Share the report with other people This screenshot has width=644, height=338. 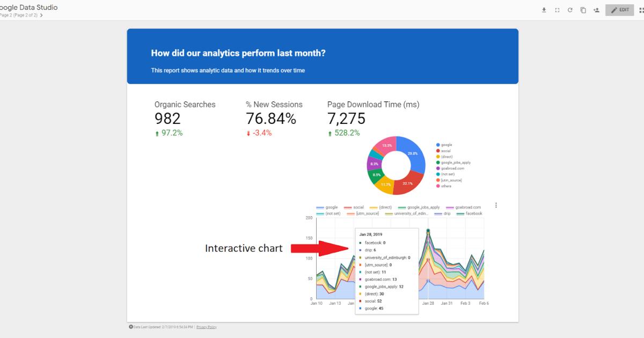point(596,9)
